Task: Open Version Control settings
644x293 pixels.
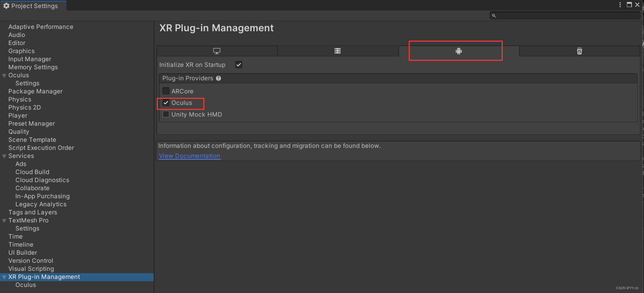Action: (31, 261)
